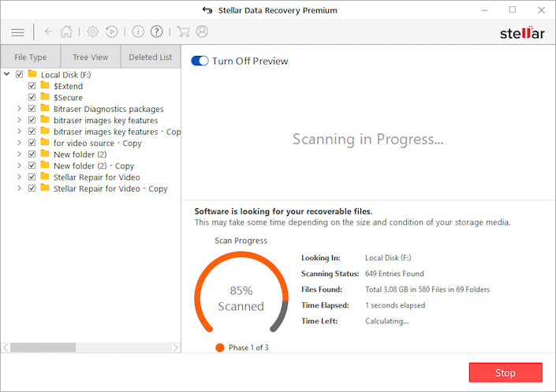The height and width of the screenshot is (392, 556).
Task: Uncheck the Local Disk (F:) checkbox
Action: pos(20,75)
